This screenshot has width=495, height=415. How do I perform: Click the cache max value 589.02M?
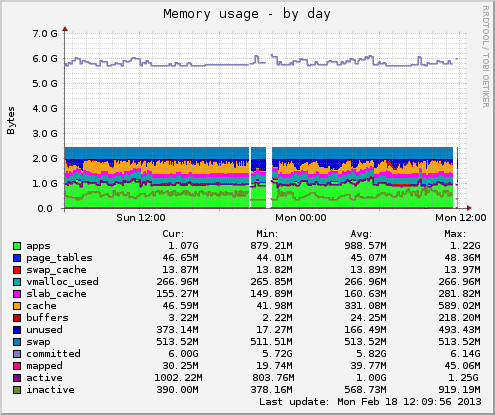[459, 306]
